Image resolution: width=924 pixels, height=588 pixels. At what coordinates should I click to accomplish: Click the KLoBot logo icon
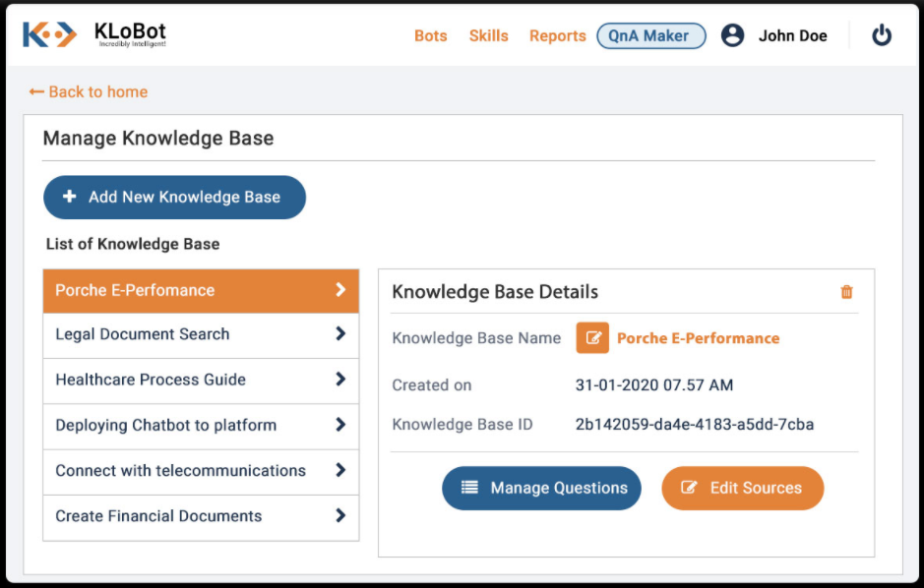(x=49, y=34)
